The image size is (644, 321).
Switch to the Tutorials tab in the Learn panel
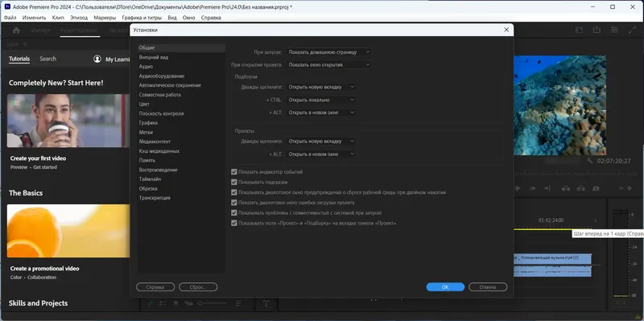(x=19, y=59)
